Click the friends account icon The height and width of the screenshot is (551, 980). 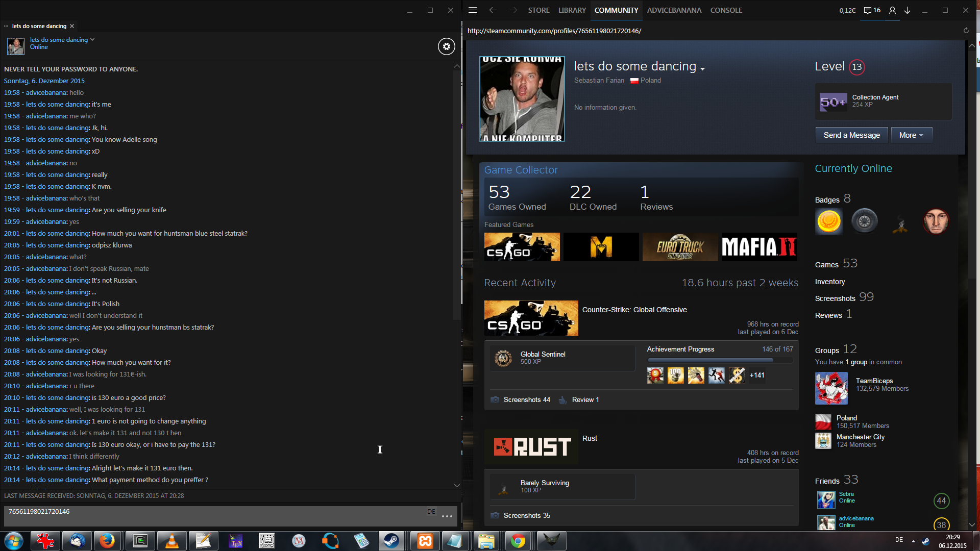tap(892, 10)
